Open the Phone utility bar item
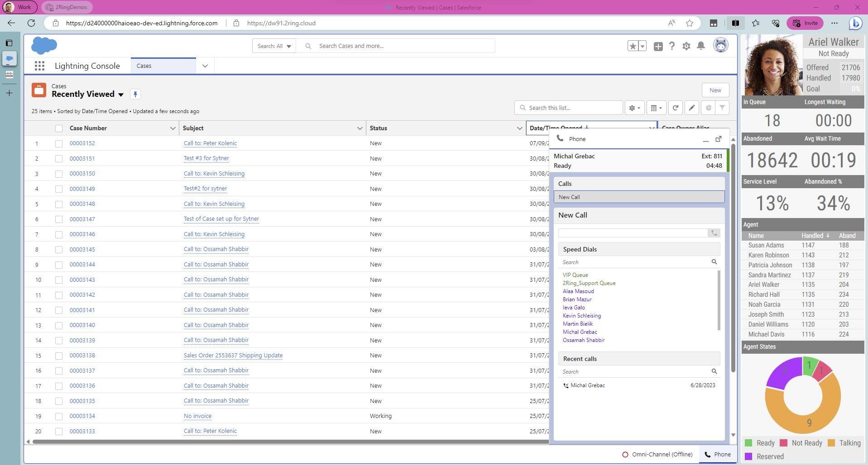Viewport: 868px width, 465px height. 717,454
